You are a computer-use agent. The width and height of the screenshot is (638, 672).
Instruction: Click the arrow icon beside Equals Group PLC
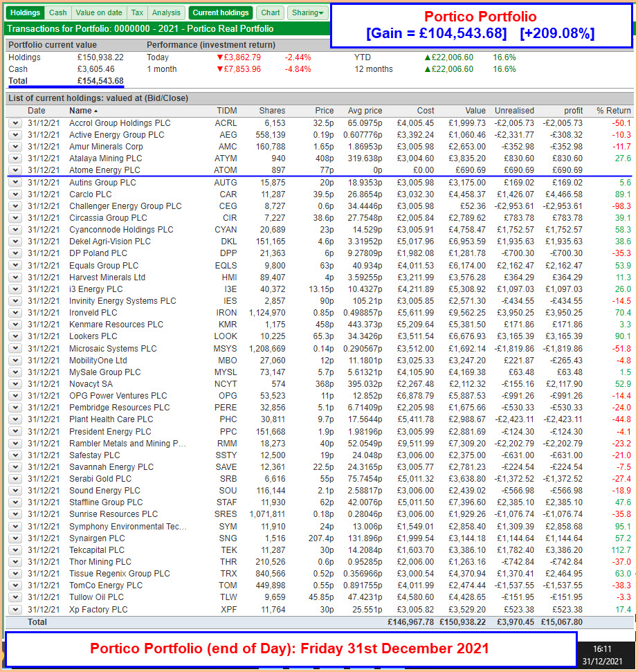click(15, 265)
